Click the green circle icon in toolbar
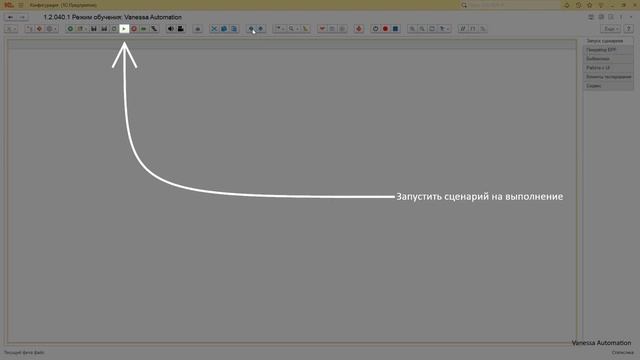 click(x=70, y=29)
